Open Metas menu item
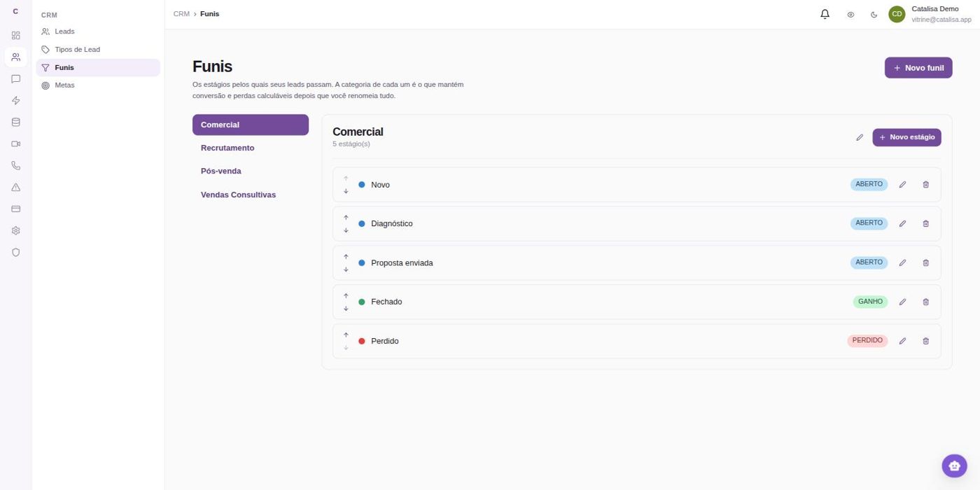Image resolution: width=980 pixels, height=490 pixels. pyautogui.click(x=98, y=85)
